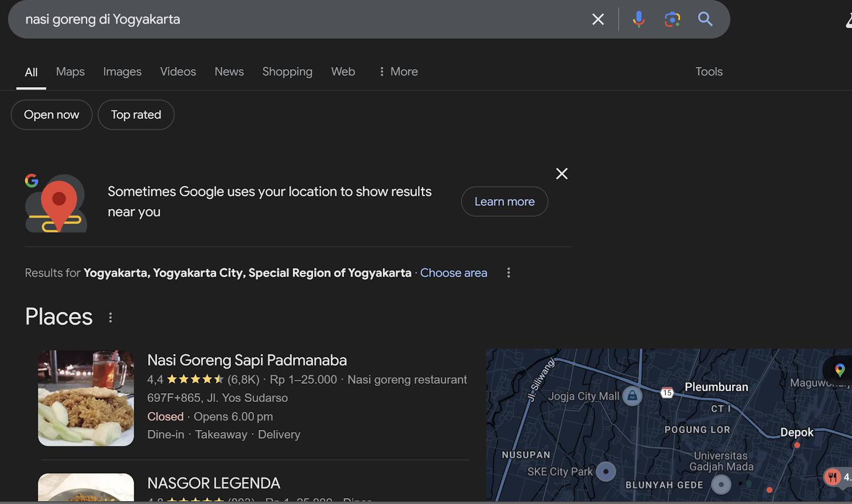Screen dimensions: 852x504
Task: Toggle the Open now filter chip
Action: click(x=52, y=114)
